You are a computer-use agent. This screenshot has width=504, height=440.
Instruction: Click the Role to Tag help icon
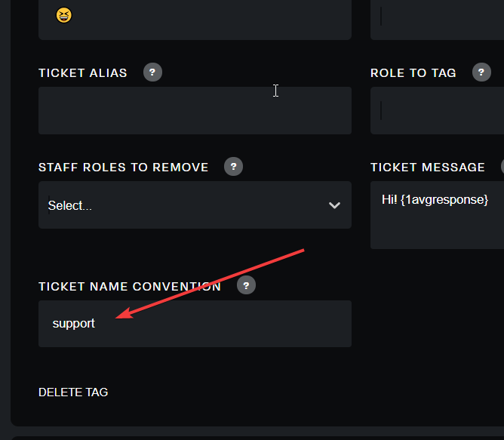pos(481,72)
